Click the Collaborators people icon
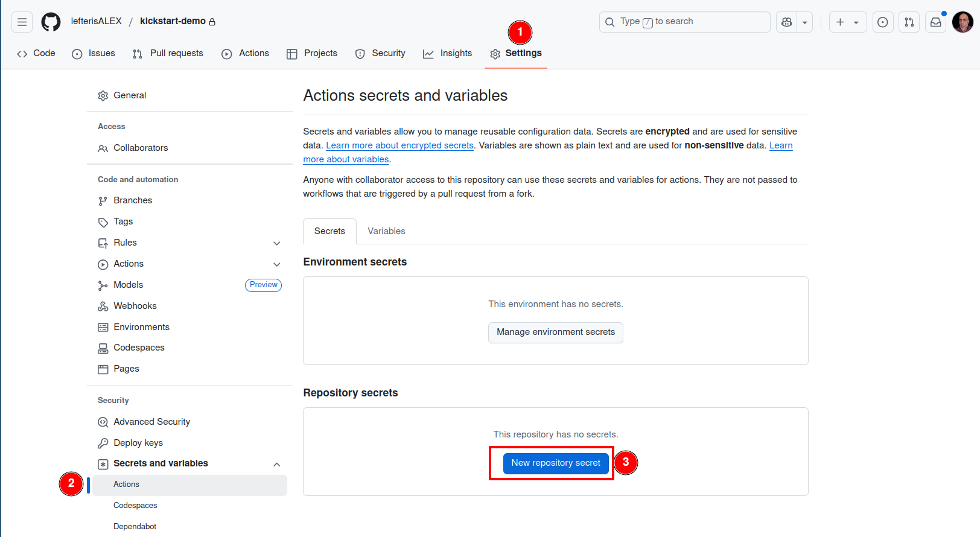This screenshot has width=980, height=537. [x=103, y=148]
